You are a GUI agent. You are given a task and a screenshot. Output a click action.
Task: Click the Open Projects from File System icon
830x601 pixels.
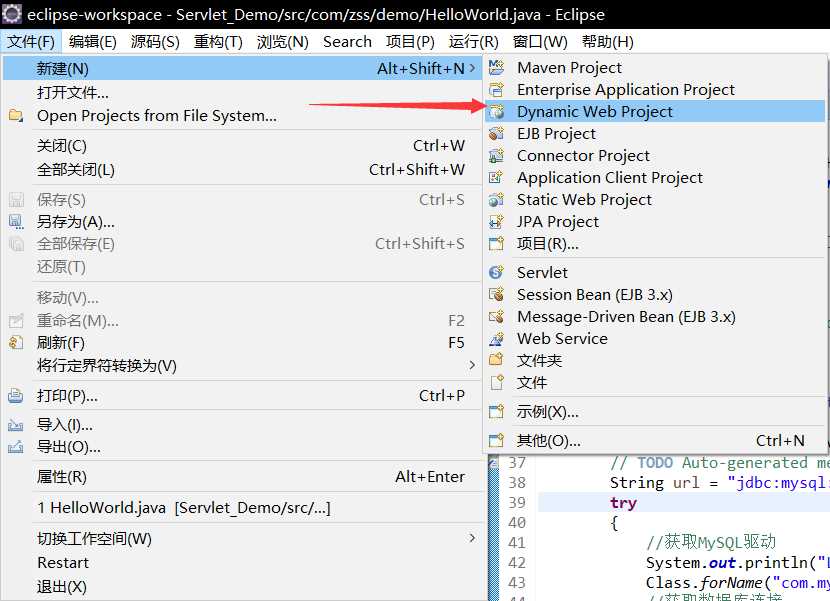click(x=16, y=115)
